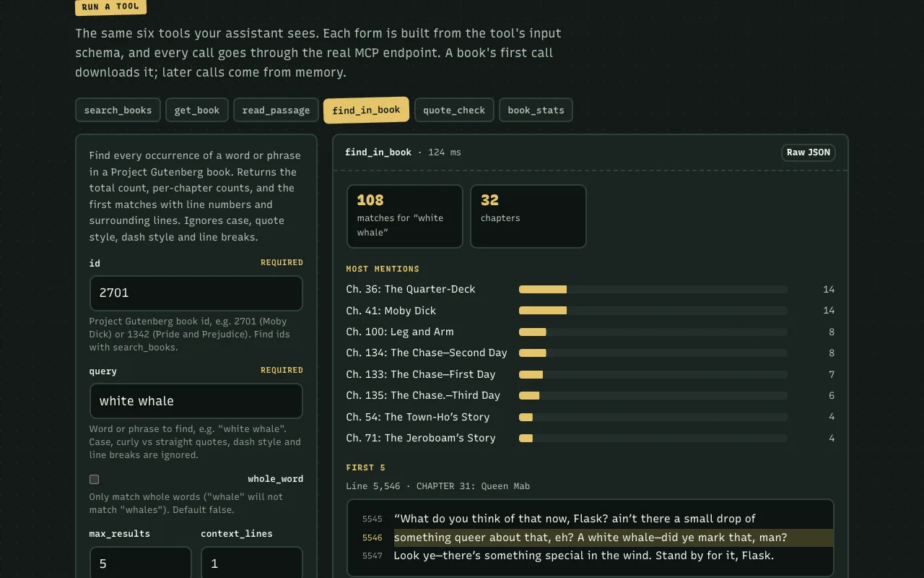This screenshot has width=924, height=578.
Task: Switch to the book_stats tool tab
Action: [x=536, y=110]
